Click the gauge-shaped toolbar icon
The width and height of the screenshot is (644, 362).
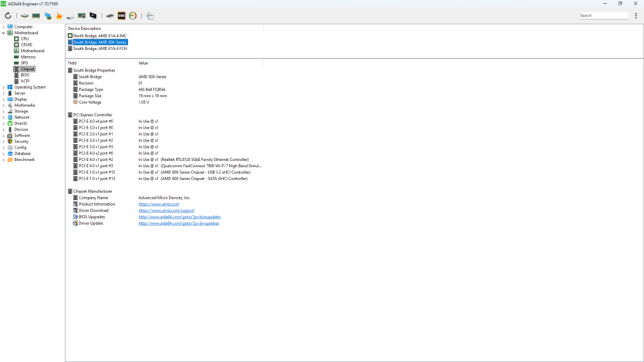[x=133, y=15]
